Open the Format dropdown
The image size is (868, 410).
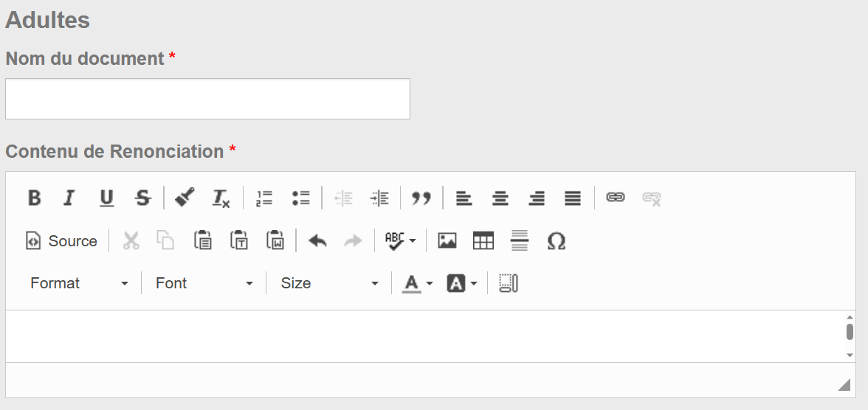coord(79,283)
